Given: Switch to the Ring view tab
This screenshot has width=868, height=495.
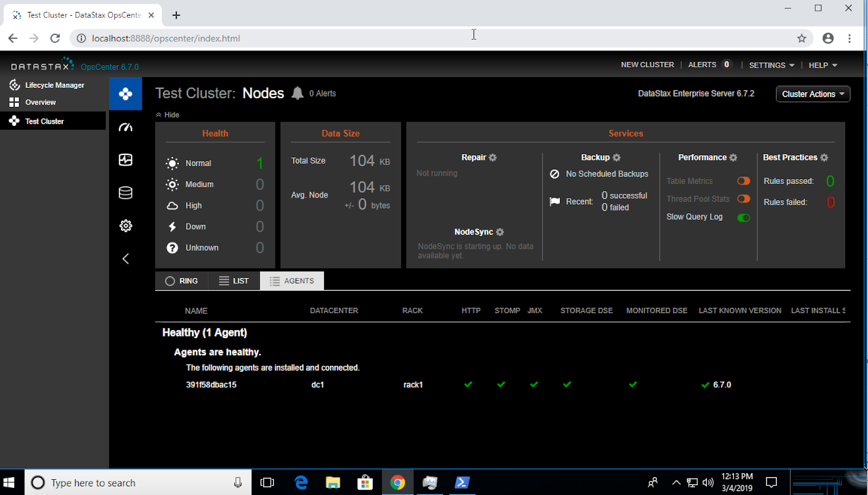Looking at the screenshot, I should 182,281.
